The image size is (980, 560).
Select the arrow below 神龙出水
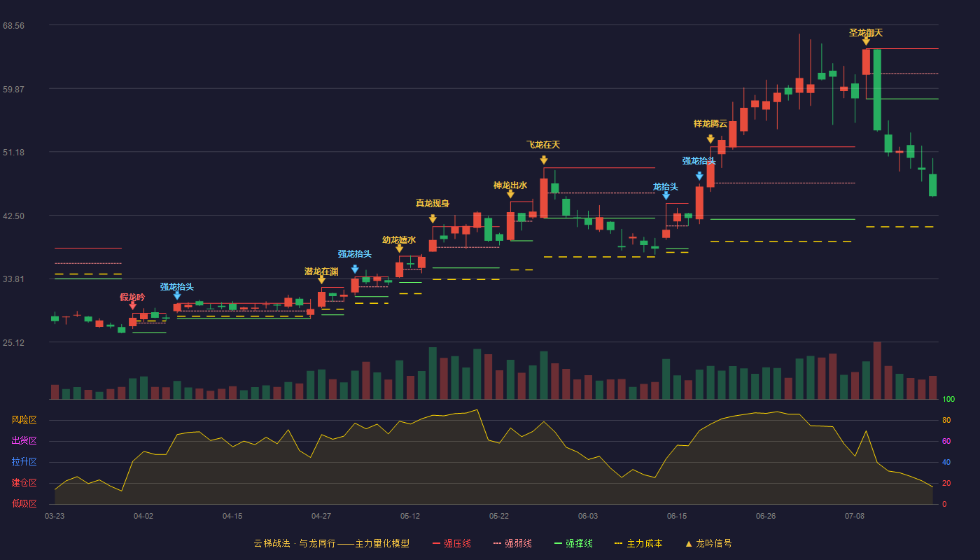(510, 194)
